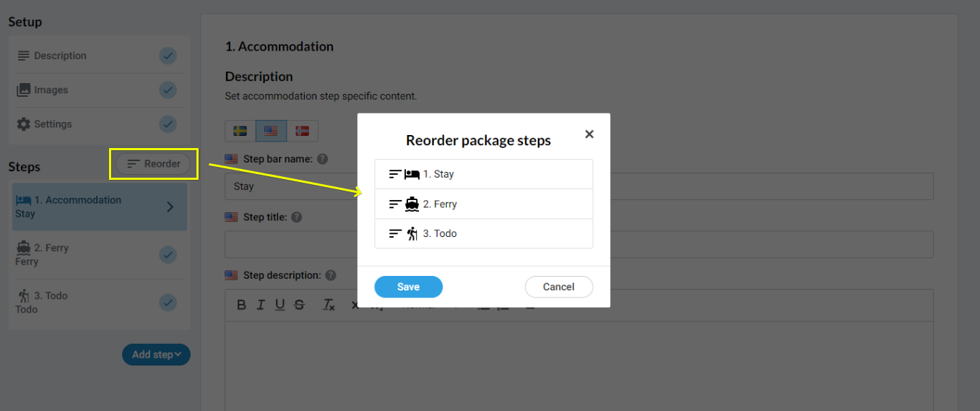Click help icon beside Step title
The width and height of the screenshot is (980, 411).
point(296,217)
